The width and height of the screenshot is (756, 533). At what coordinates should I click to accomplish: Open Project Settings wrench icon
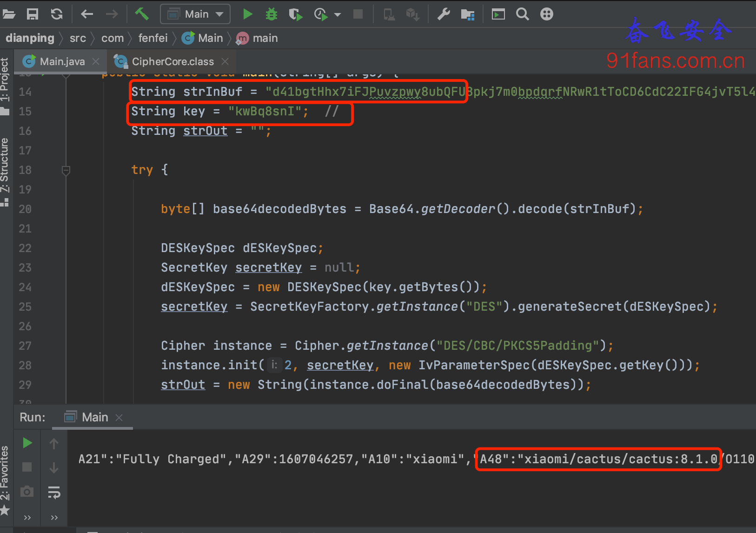click(444, 14)
